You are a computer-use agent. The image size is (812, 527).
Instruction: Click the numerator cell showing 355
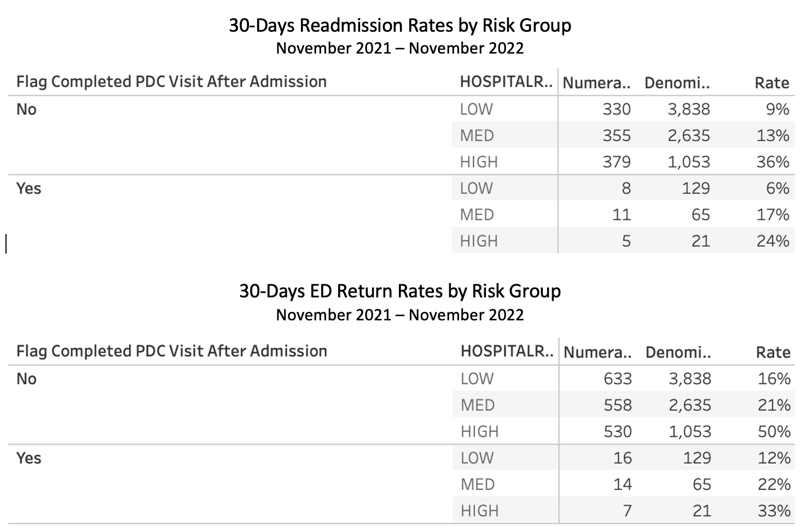point(616,136)
